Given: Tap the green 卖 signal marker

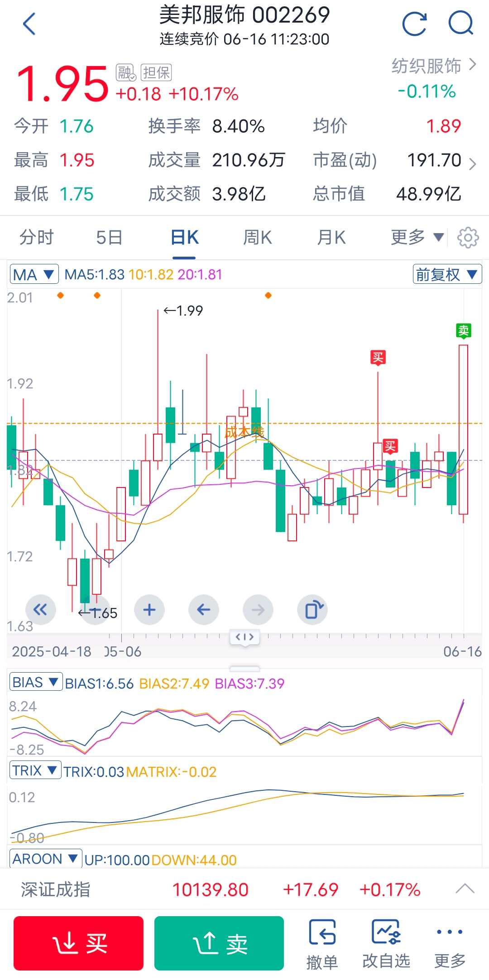Looking at the screenshot, I should click(x=464, y=330).
